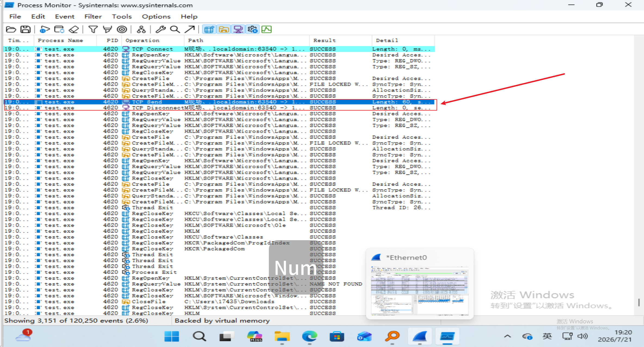Open the volume control in the system tray
644x347 pixels.
tap(583, 336)
